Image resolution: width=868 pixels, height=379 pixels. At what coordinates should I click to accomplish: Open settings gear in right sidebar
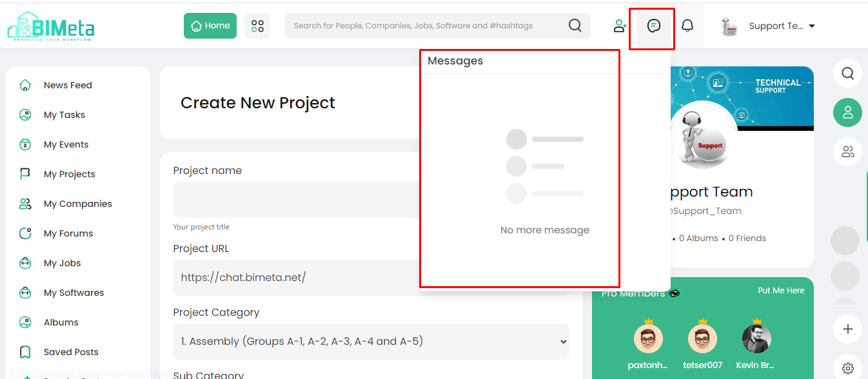pos(847,369)
